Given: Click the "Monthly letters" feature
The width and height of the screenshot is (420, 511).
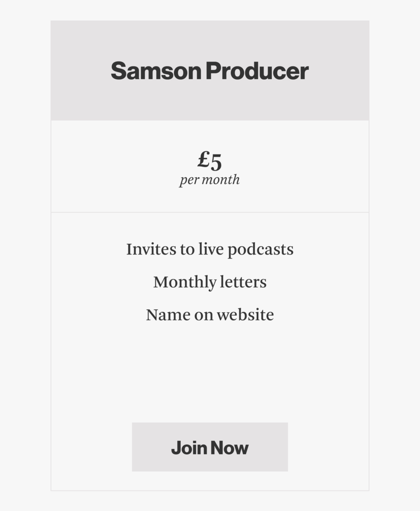Looking at the screenshot, I should (x=210, y=282).
